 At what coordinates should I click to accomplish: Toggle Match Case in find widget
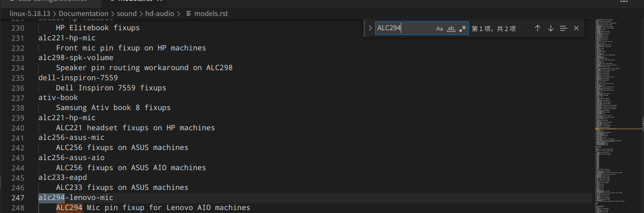[x=439, y=29]
